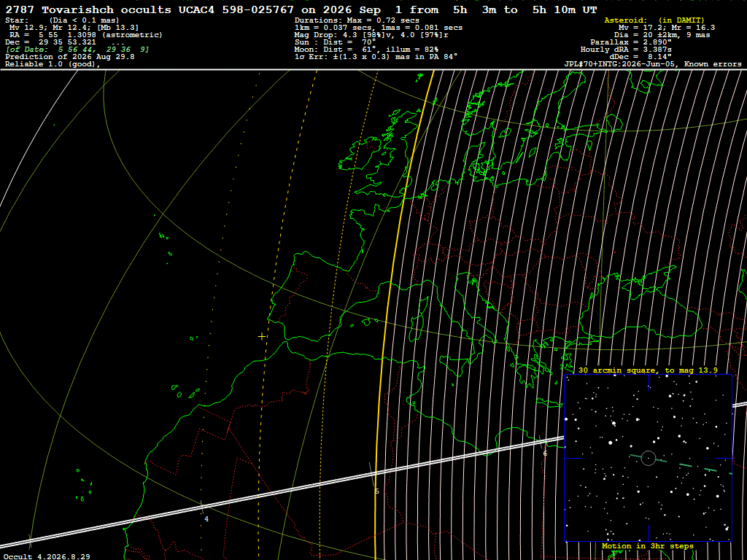Click the JPL#70+INTG source label
The image size is (747, 560).
(x=653, y=64)
